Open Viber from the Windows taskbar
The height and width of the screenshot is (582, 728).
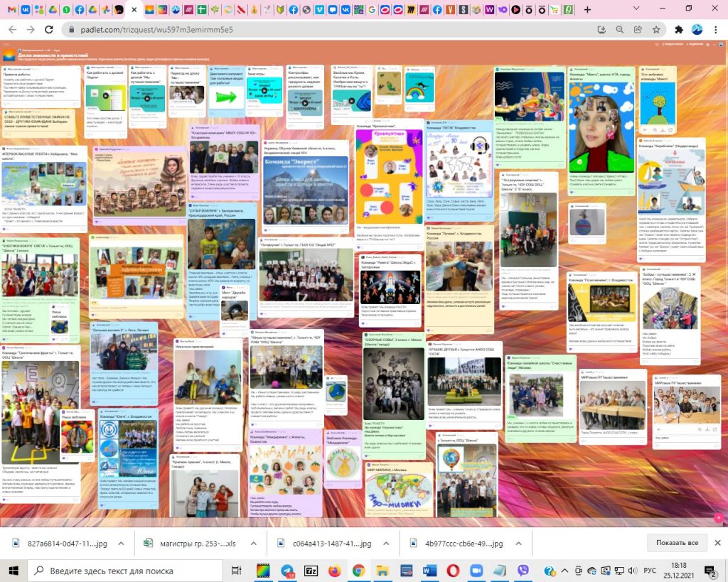click(523, 571)
